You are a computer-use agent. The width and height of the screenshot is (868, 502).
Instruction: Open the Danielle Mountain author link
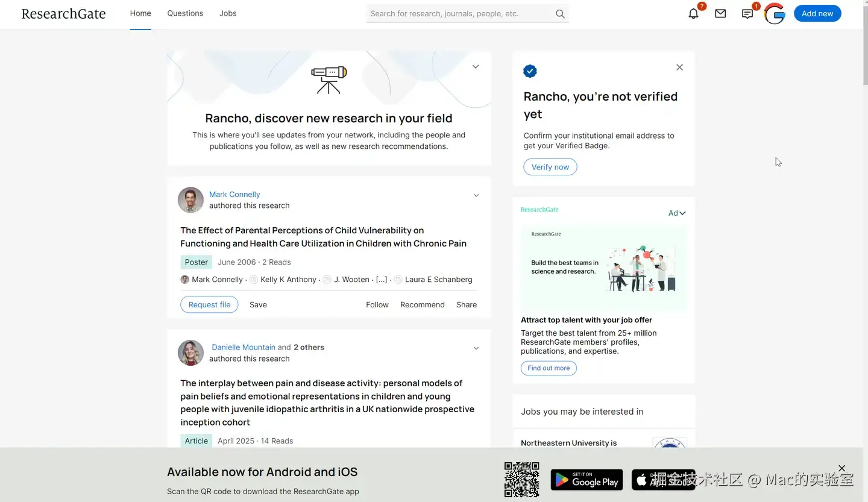(x=244, y=347)
